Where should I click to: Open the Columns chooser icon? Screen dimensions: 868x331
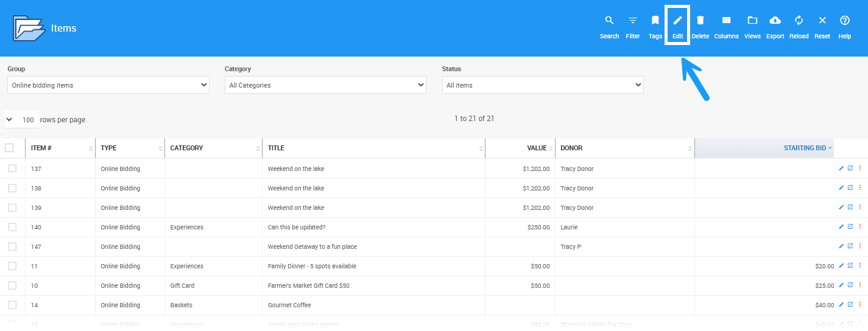[x=726, y=21]
